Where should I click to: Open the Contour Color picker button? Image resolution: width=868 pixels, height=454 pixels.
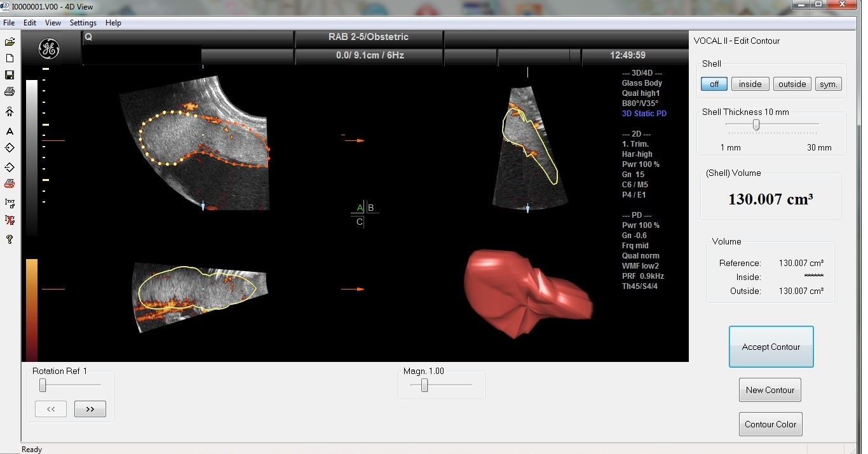point(770,424)
